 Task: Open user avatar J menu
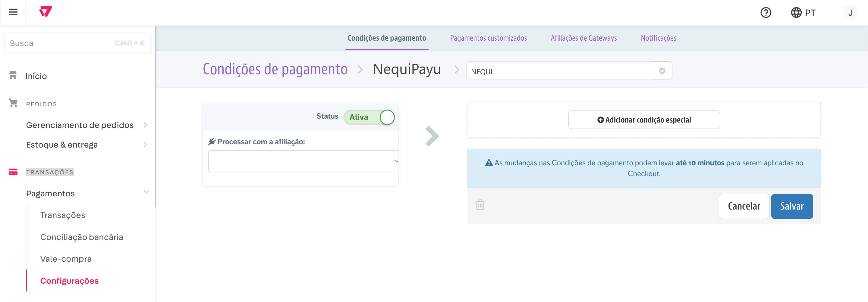(850, 13)
